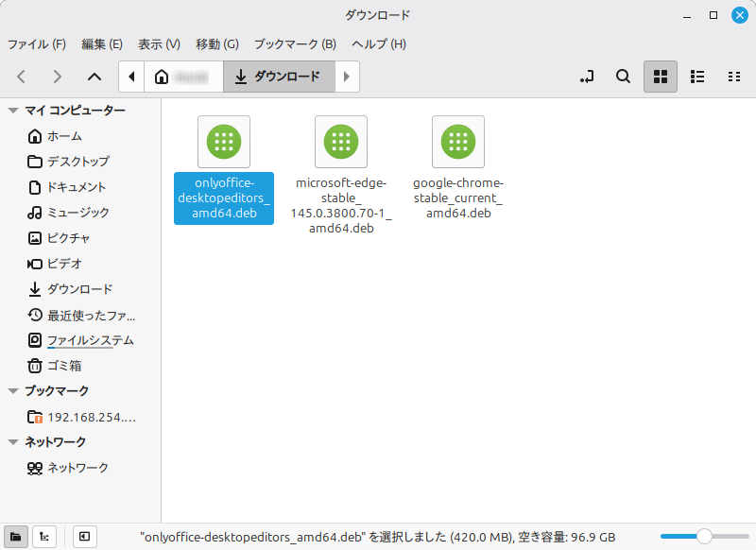Adjust the icon zoom slider
756x550 pixels.
[704, 537]
